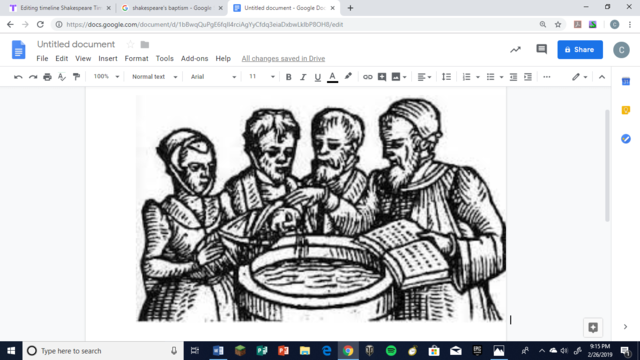The image size is (640, 360).
Task: Activate the Paint format roller
Action: point(76,77)
